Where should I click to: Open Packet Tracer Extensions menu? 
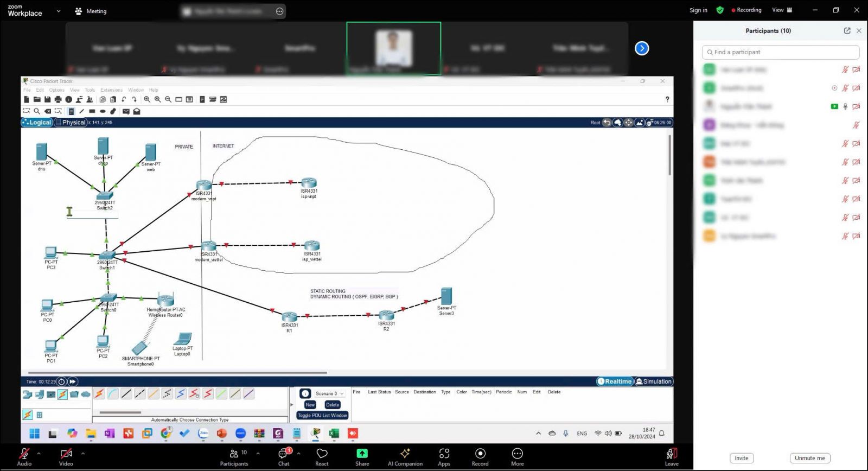[111, 90]
